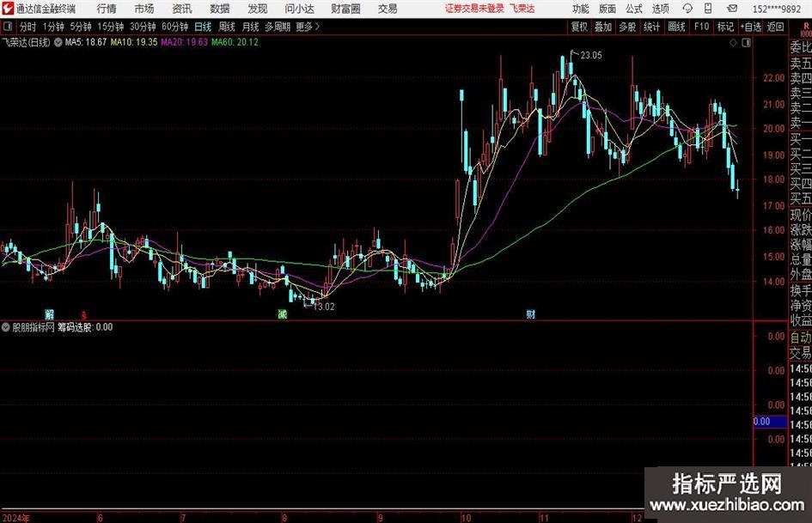Open the headset customer service icon
The width and height of the screenshot is (812, 523).
click(687, 9)
